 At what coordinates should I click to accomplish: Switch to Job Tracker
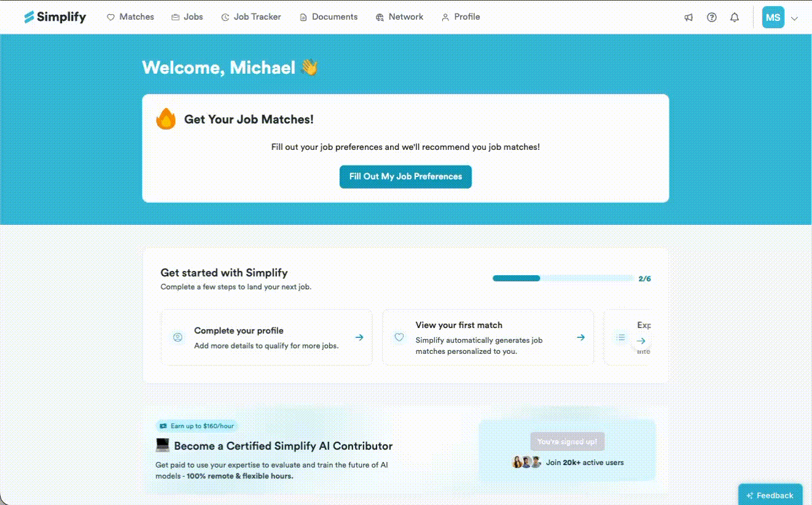pos(251,17)
